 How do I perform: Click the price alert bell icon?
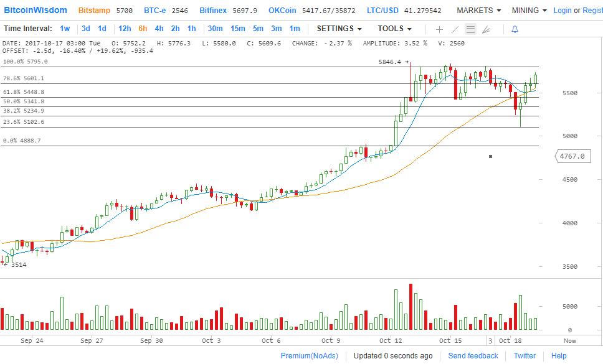pyautogui.click(x=515, y=29)
